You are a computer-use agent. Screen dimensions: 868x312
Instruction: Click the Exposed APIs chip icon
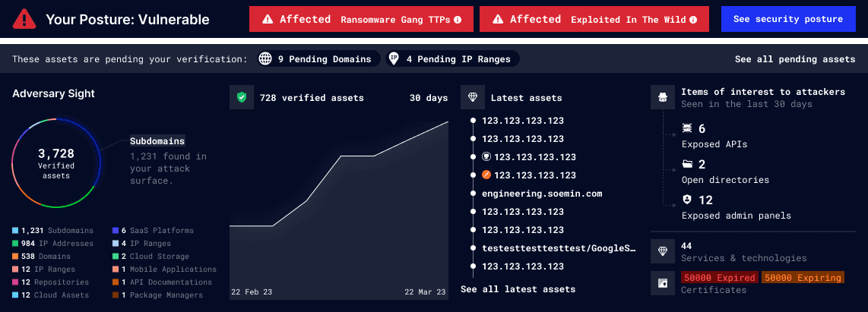687,128
